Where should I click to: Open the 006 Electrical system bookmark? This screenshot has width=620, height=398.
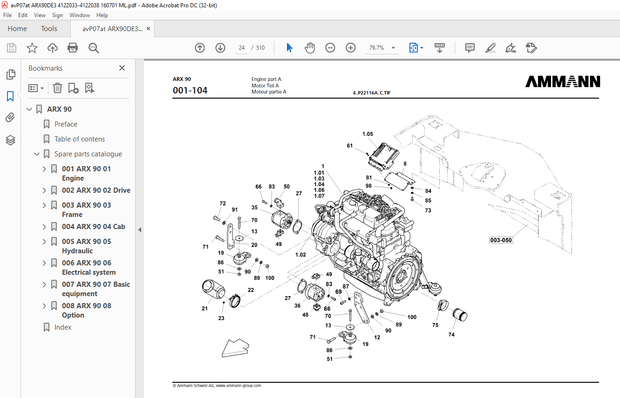tap(89, 268)
